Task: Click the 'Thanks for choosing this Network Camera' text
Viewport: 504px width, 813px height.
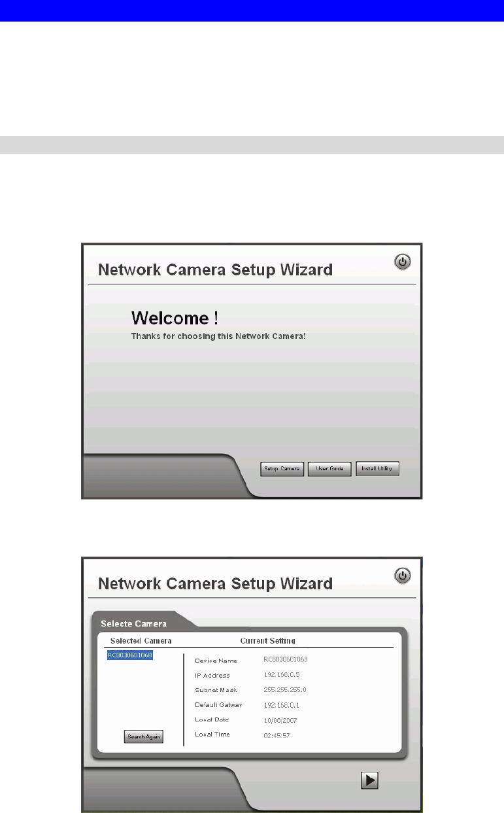Action: coord(218,336)
